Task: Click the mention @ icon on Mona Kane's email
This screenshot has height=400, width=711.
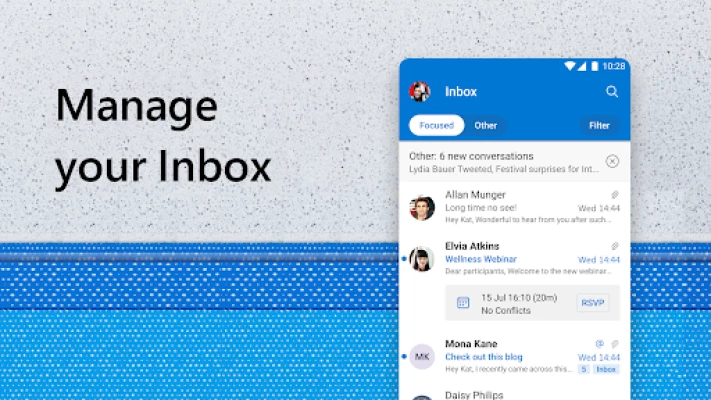Action: click(599, 343)
